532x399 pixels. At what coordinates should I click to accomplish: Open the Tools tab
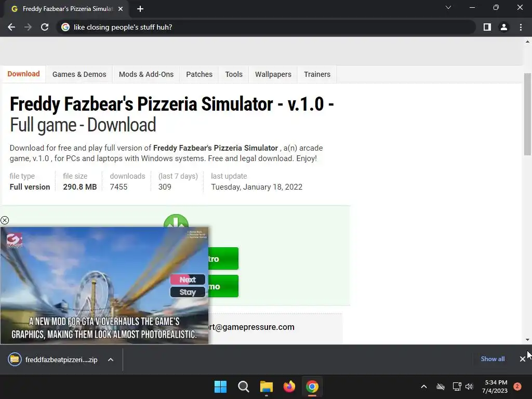point(234,74)
